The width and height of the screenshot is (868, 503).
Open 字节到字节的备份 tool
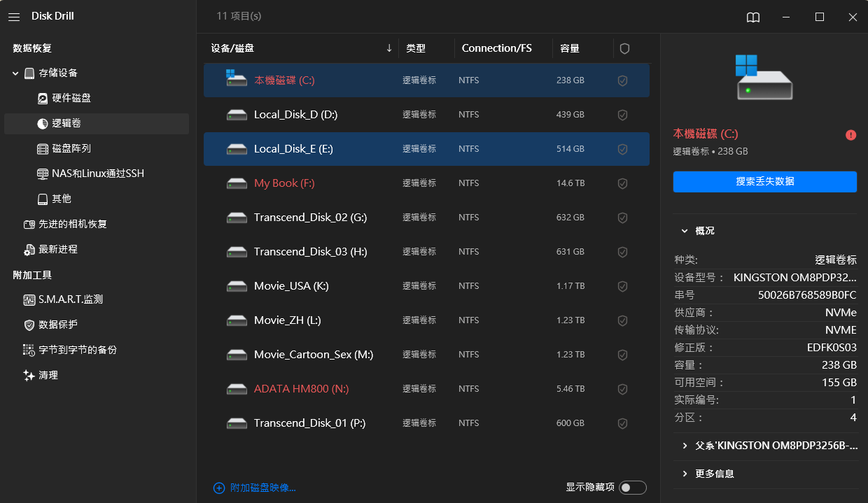77,350
